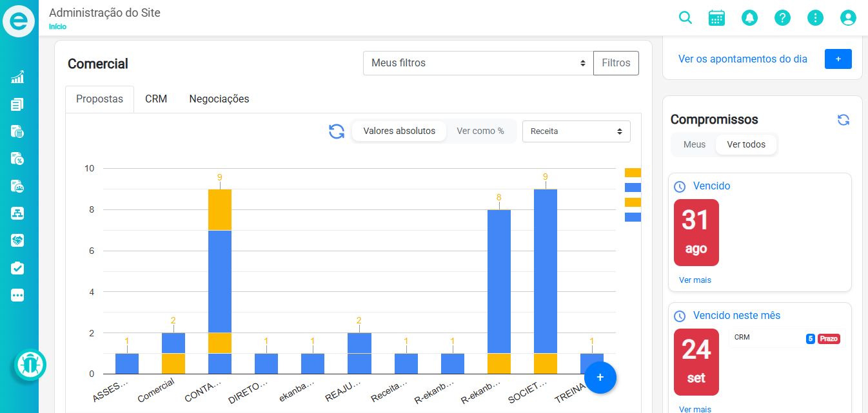Switch to the Propostas tab
Image resolution: width=868 pixels, height=413 pixels.
pos(99,99)
